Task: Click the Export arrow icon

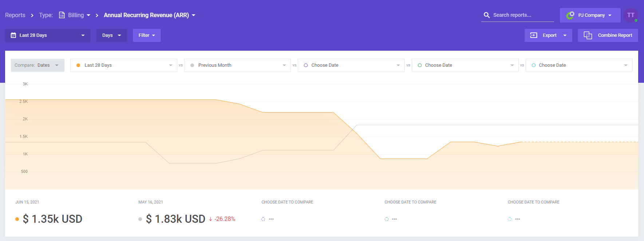Action: click(x=534, y=35)
